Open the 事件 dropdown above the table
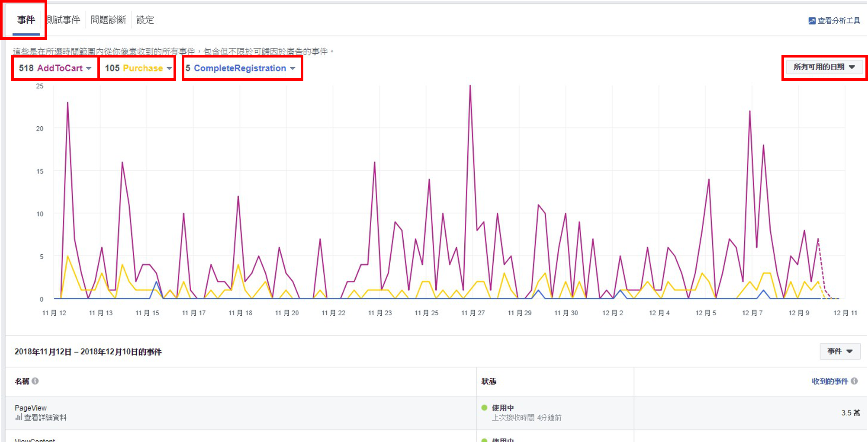The width and height of the screenshot is (868, 442). [840, 351]
